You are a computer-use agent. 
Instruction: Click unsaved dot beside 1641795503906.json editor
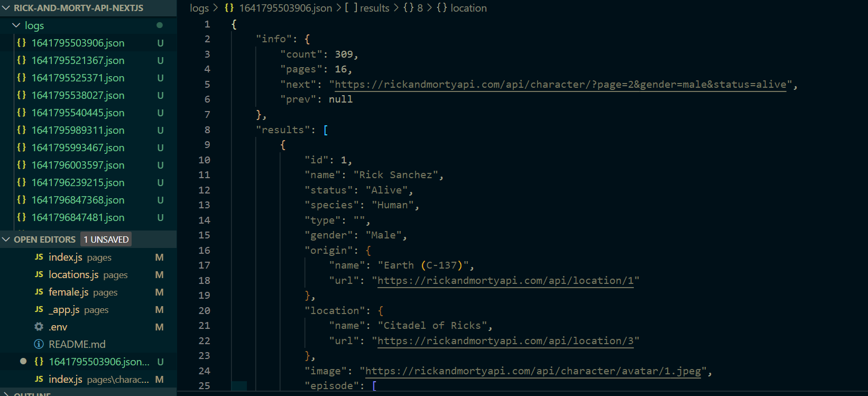point(23,361)
